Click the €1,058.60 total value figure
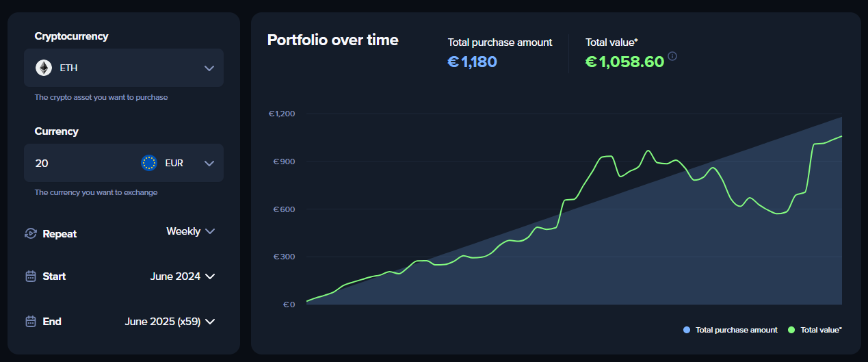The height and width of the screenshot is (362, 868). coord(624,62)
